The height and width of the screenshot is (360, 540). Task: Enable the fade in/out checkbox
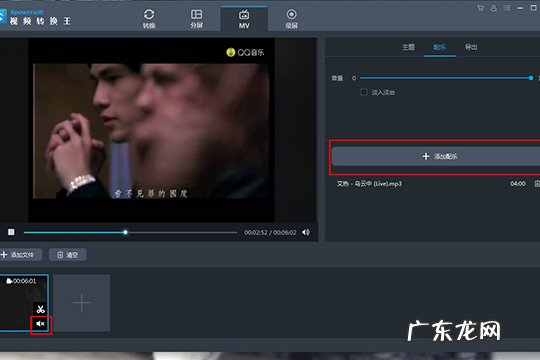point(363,92)
